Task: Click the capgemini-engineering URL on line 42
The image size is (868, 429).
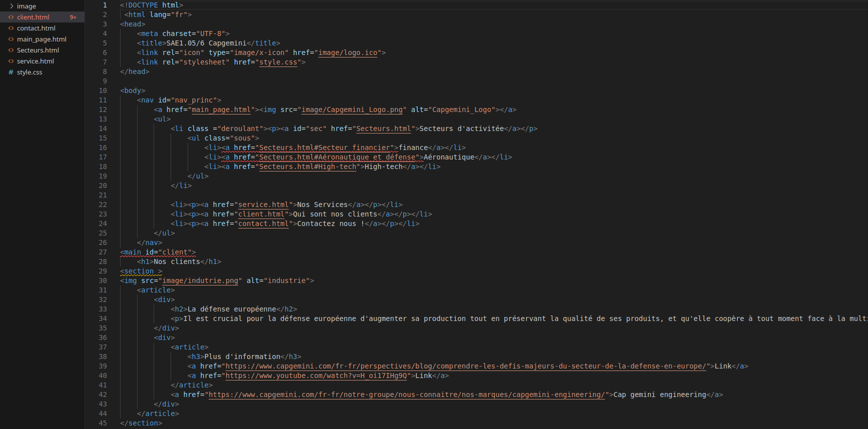Action: click(407, 394)
